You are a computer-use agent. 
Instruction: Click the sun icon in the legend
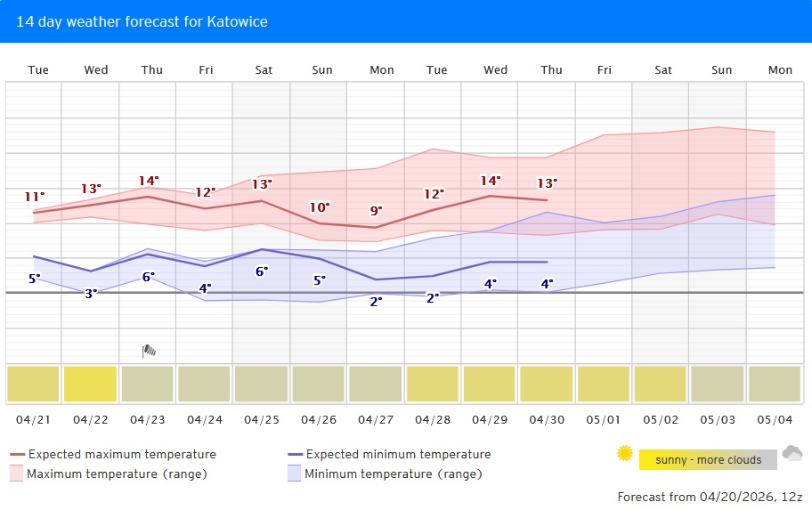(x=625, y=454)
